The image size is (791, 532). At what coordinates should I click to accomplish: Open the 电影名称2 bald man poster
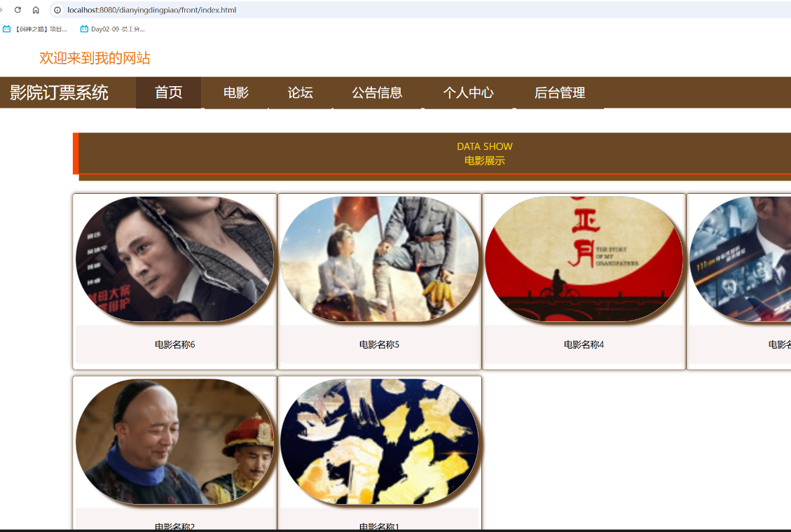point(174,441)
